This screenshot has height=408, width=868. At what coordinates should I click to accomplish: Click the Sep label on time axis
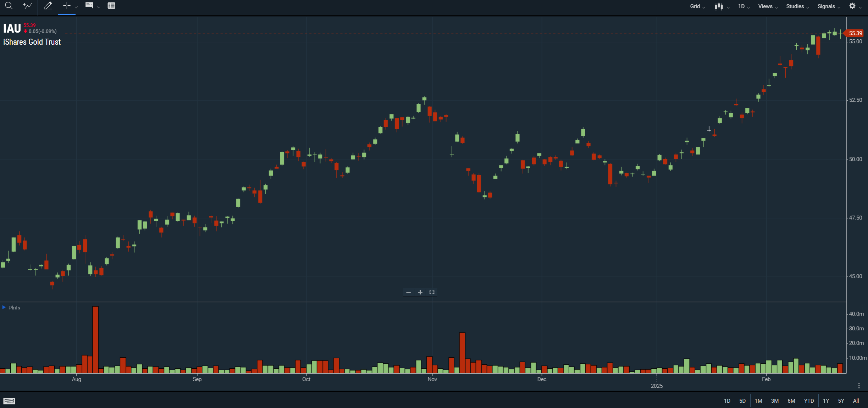[x=197, y=379]
